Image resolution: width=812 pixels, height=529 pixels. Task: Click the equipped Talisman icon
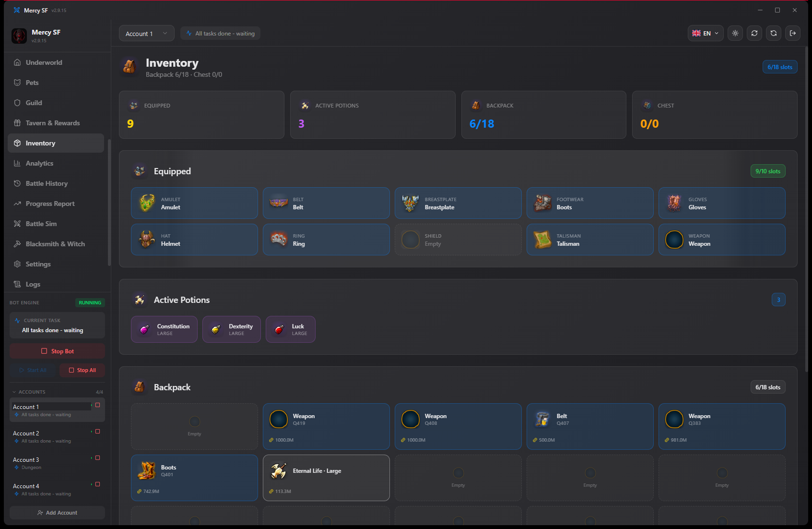click(x=542, y=240)
